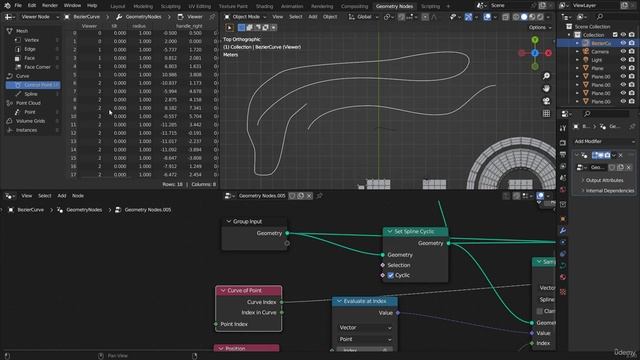
Task: Select the Vertex domain in the spreadsheet
Action: pyautogui.click(x=31, y=40)
